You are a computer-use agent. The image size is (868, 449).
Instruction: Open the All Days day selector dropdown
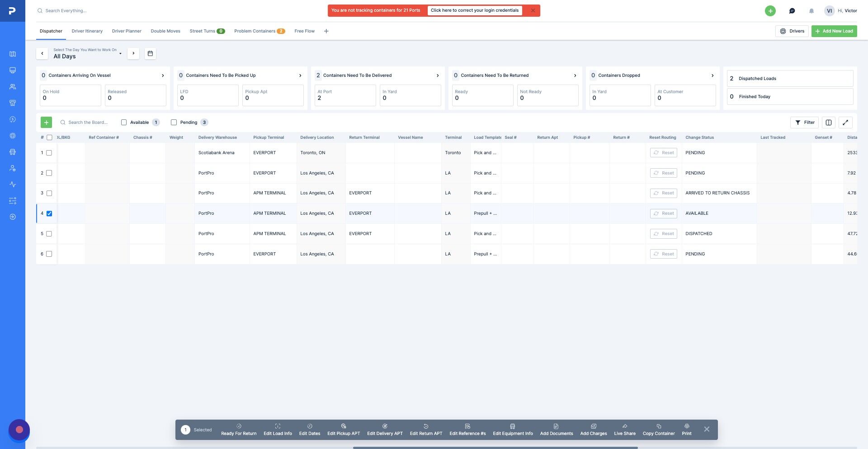(87, 53)
